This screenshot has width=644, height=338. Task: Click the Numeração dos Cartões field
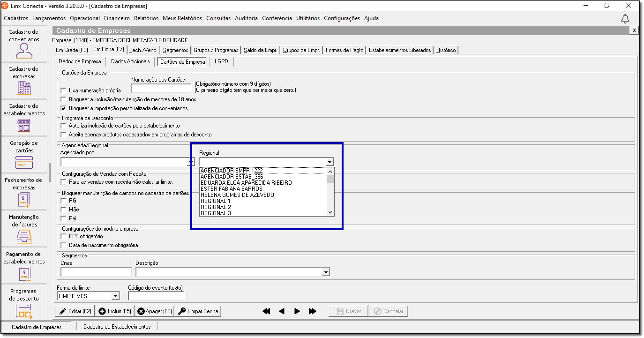coord(162,88)
